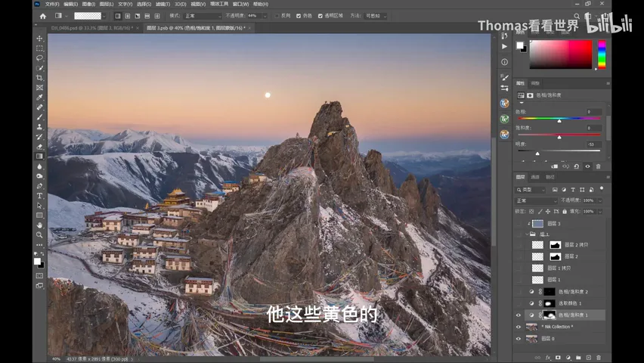The height and width of the screenshot is (363, 644).
Task: Switch to the DJI_0486.psd document tab
Action: pos(91,28)
